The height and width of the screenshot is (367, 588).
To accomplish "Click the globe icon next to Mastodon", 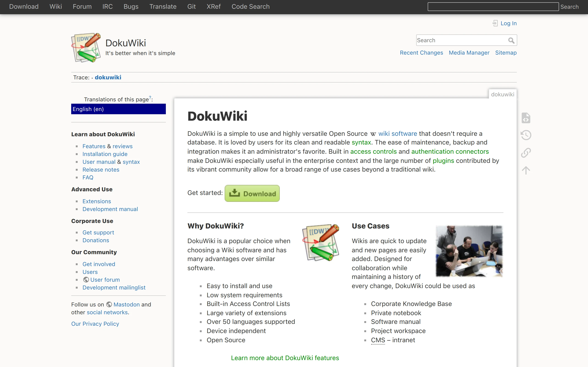I will 109,304.
